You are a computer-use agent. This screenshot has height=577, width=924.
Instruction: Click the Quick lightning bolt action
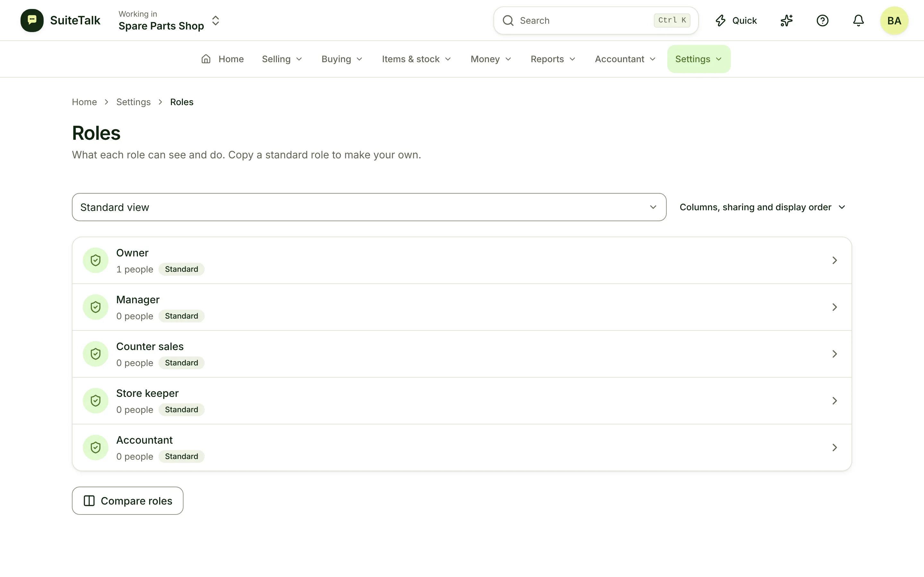click(x=736, y=21)
